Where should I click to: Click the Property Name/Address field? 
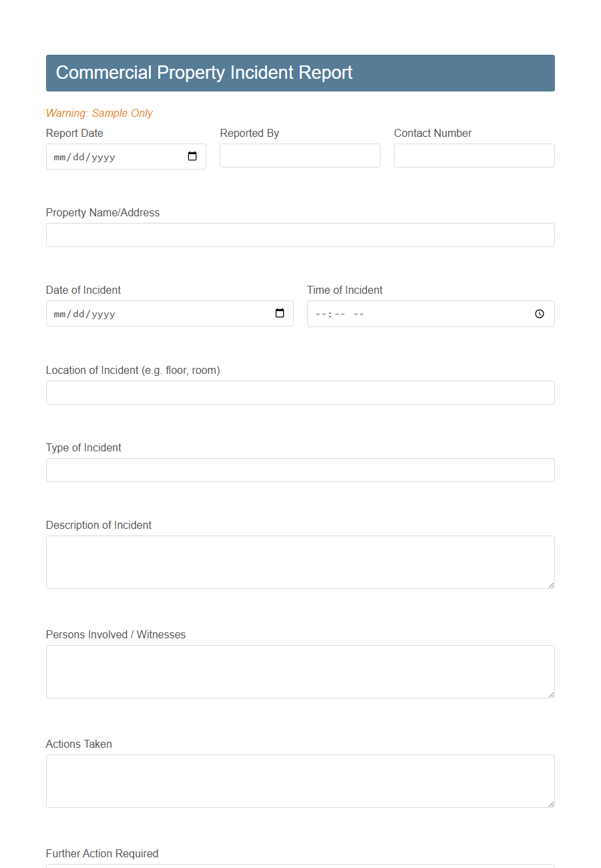(300, 234)
